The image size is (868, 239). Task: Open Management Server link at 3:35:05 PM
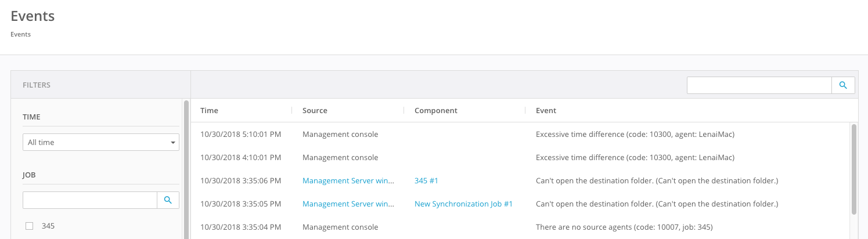click(348, 204)
